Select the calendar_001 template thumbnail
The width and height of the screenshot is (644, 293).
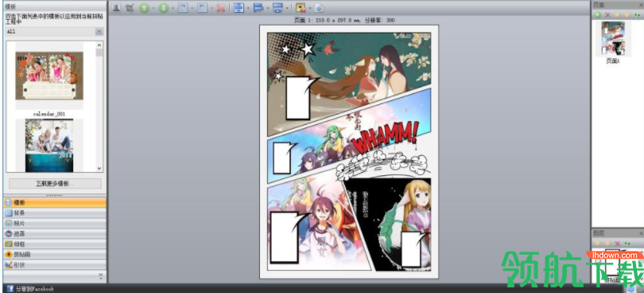pyautogui.click(x=49, y=76)
